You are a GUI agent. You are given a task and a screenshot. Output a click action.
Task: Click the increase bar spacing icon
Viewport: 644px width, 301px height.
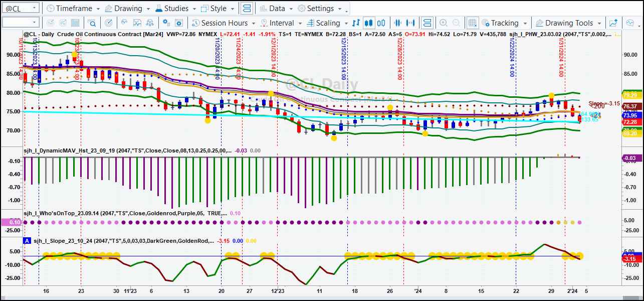pyautogui.click(x=411, y=23)
